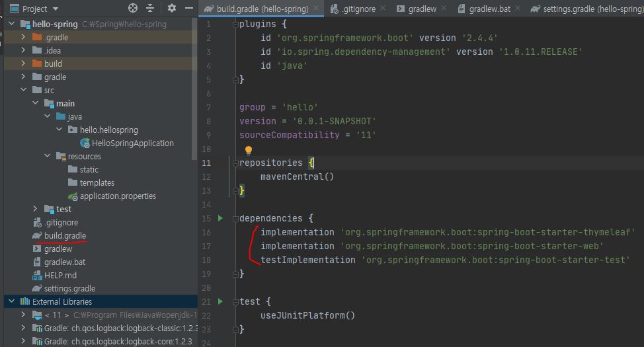This screenshot has height=347, width=644.
Task: Click the External Libraries bars icon
Action: point(25,301)
